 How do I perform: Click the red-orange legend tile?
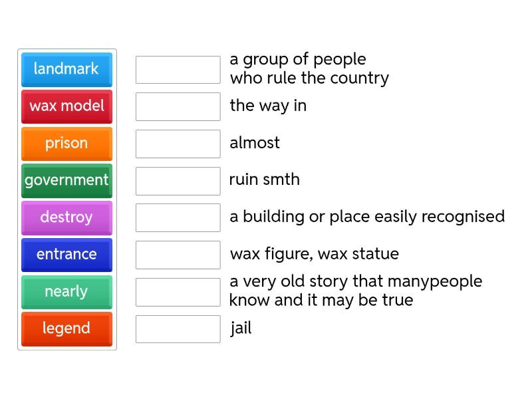(x=66, y=329)
